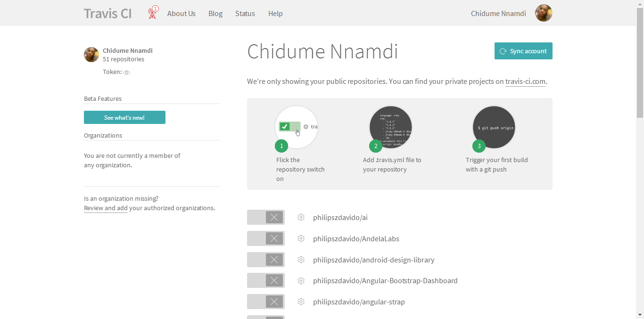Click the 'Beta Features' heading
This screenshot has width=644, height=319.
pos(103,99)
